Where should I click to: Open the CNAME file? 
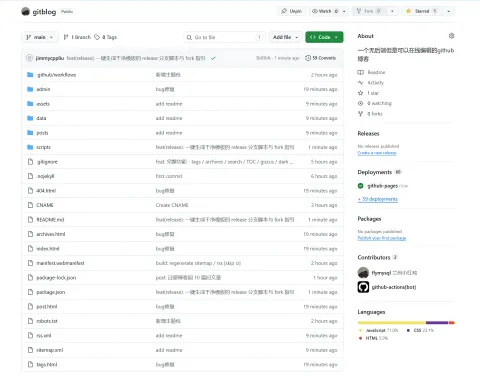[45, 205]
